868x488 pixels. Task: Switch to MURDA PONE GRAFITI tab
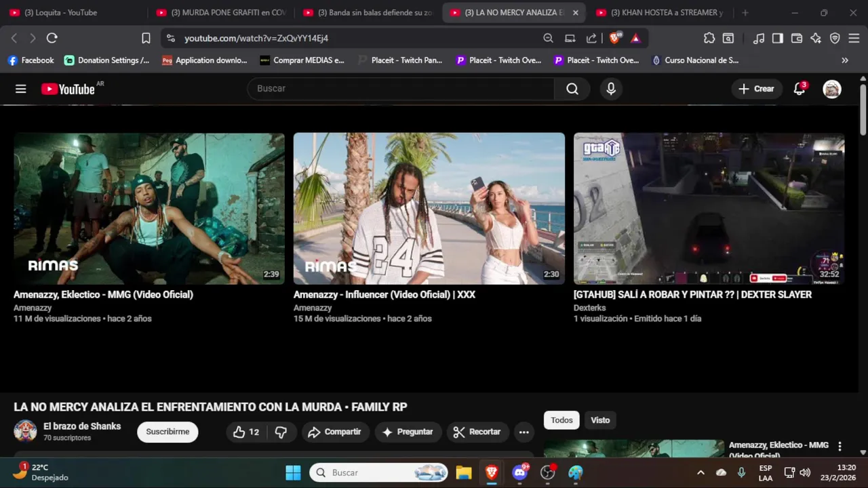(x=221, y=12)
